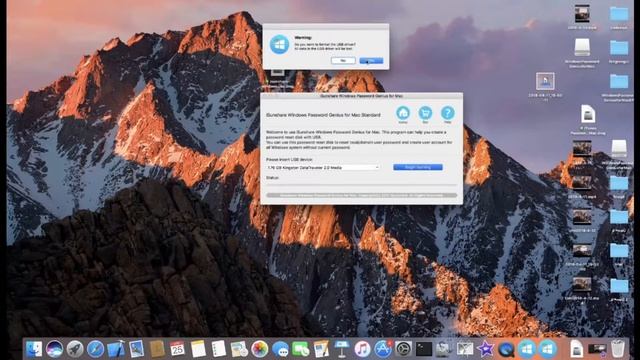The image size is (640, 360).
Task: Click the burning progress bar
Action: point(361,196)
